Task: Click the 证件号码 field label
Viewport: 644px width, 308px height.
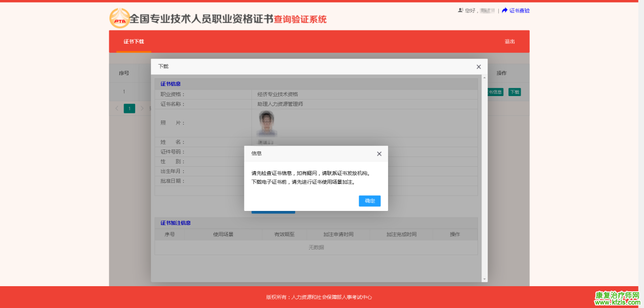Action: tap(173, 152)
